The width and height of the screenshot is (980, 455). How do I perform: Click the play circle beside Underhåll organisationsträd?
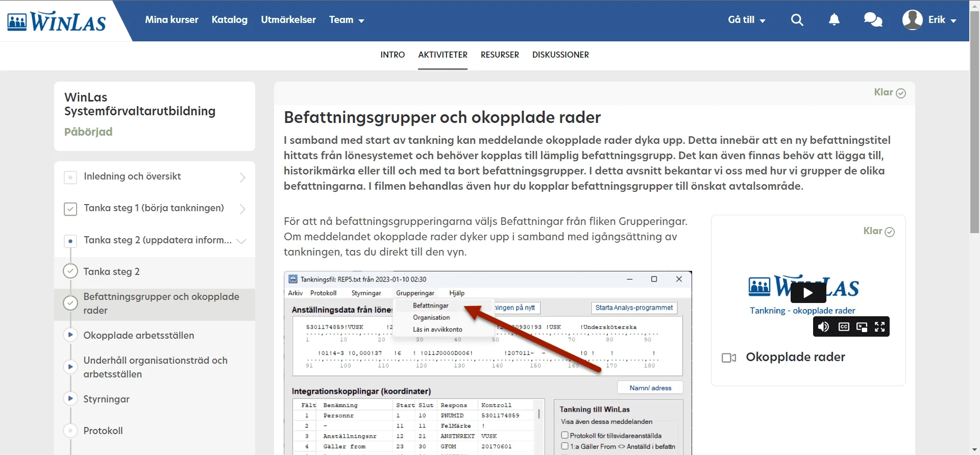click(70, 367)
